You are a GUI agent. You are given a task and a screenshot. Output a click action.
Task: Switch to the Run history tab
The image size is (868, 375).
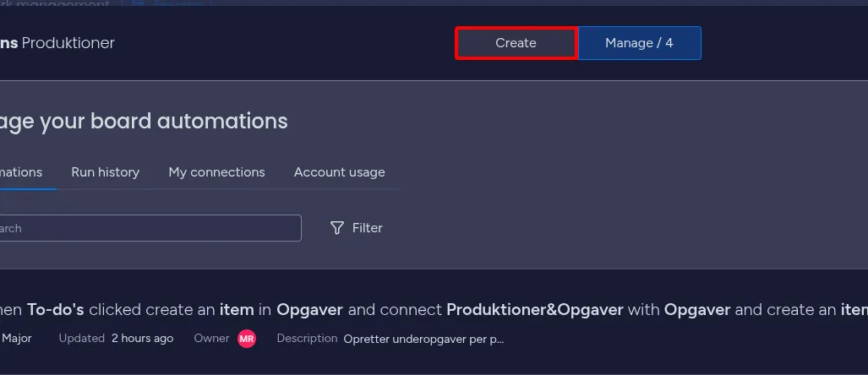(105, 172)
